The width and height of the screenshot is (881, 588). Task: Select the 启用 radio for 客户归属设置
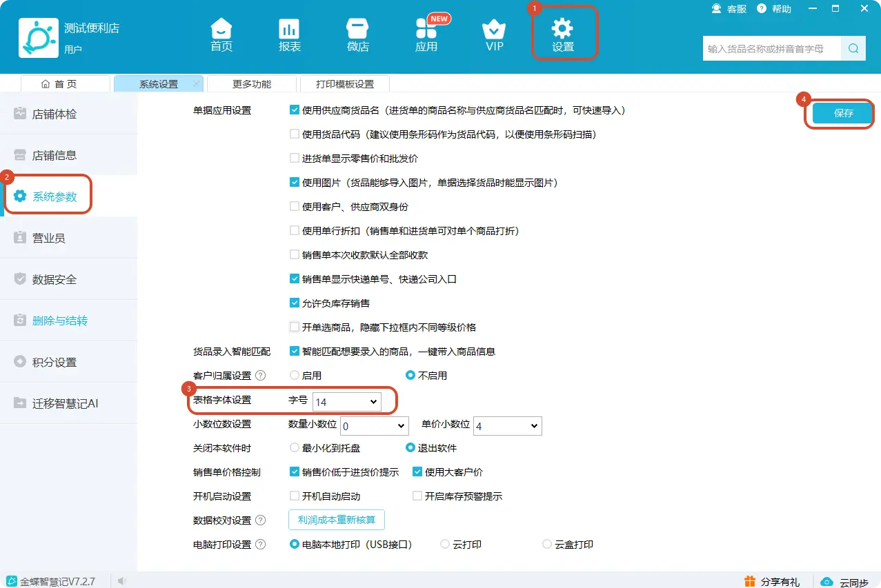[x=295, y=376]
